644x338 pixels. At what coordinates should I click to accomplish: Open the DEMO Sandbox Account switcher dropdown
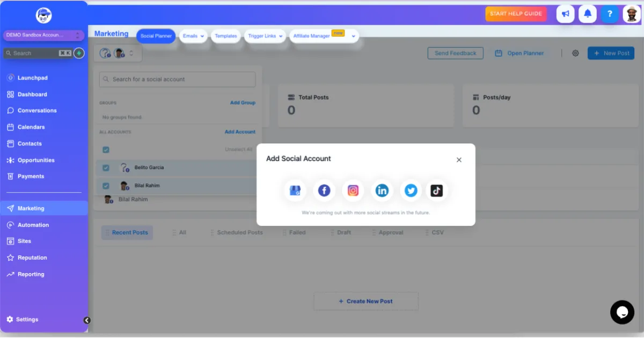(x=44, y=35)
